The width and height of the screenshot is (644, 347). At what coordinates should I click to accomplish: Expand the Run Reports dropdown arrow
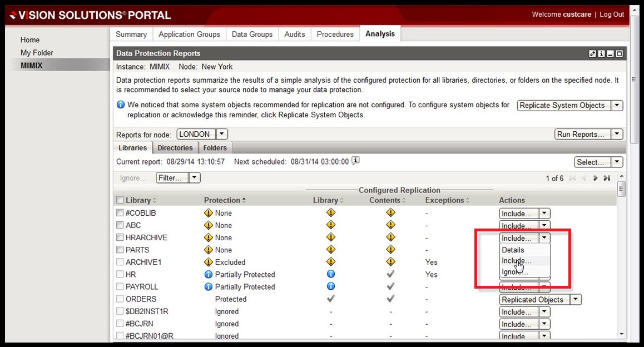coord(617,135)
